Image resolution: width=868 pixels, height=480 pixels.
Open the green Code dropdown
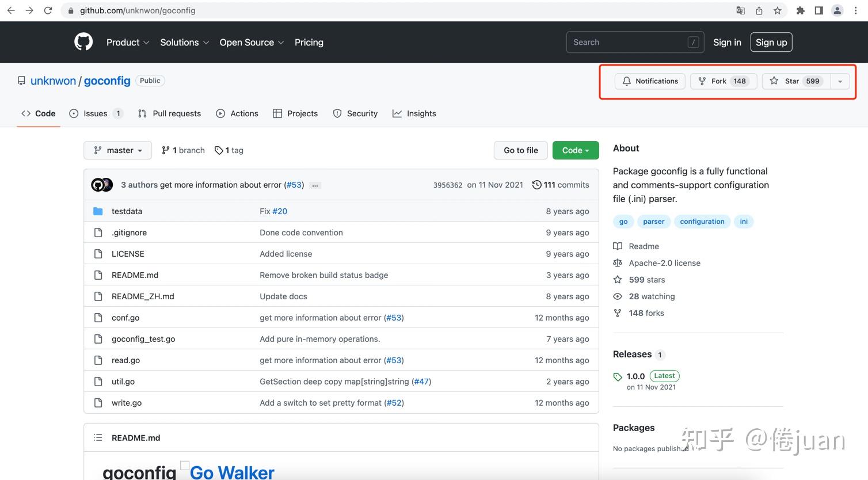pos(576,150)
